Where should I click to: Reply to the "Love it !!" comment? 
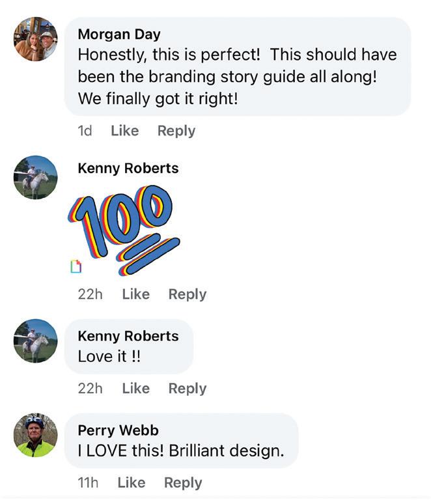(x=187, y=389)
